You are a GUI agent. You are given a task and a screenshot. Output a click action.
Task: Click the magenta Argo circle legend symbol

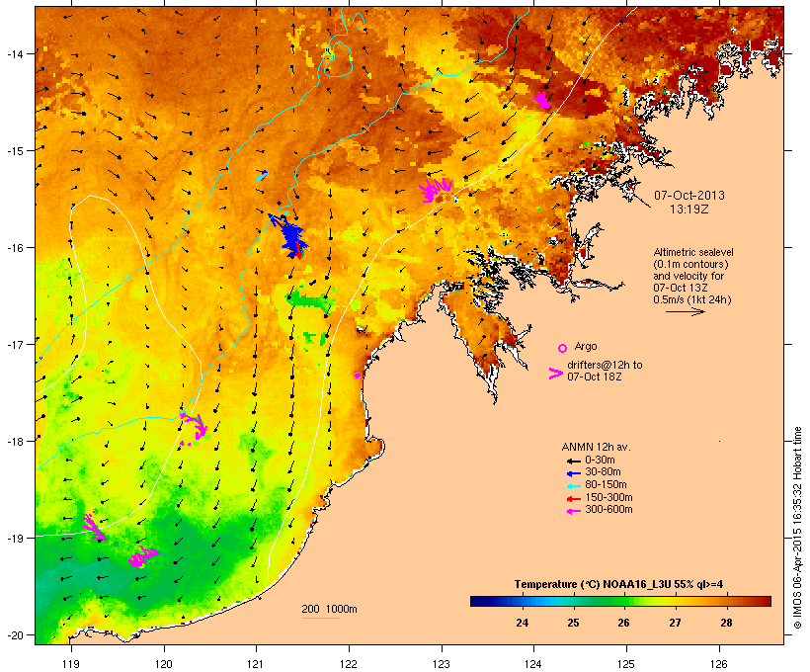(563, 349)
